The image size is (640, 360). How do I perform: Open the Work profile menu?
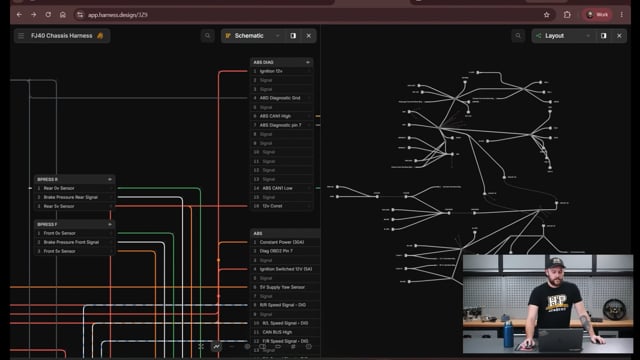[x=597, y=15]
